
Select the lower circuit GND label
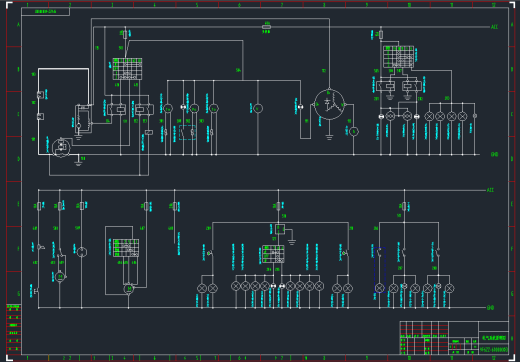coord(490,308)
